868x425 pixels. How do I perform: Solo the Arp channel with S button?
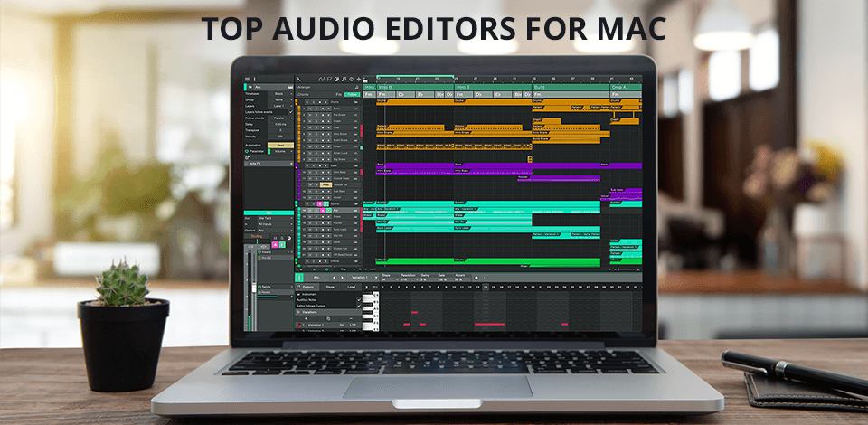pos(282,238)
